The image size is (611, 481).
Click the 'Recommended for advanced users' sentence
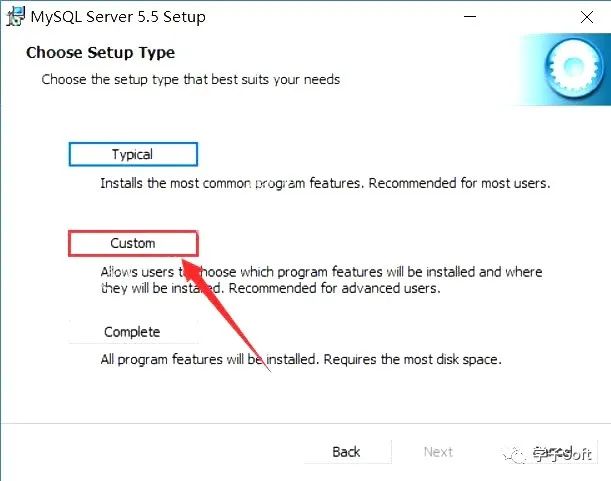pos(330,289)
